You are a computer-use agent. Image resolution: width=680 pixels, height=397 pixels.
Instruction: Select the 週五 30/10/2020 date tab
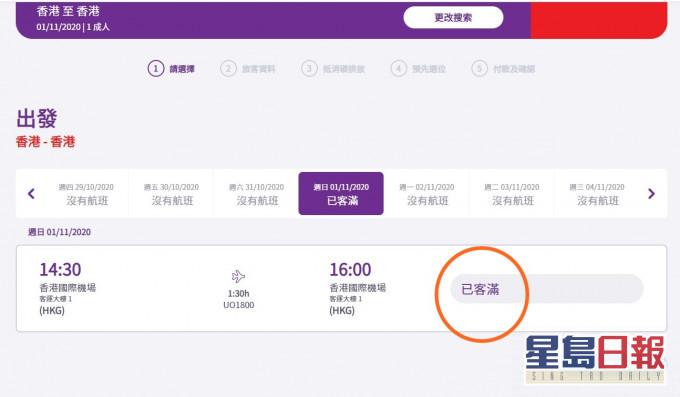[171, 194]
